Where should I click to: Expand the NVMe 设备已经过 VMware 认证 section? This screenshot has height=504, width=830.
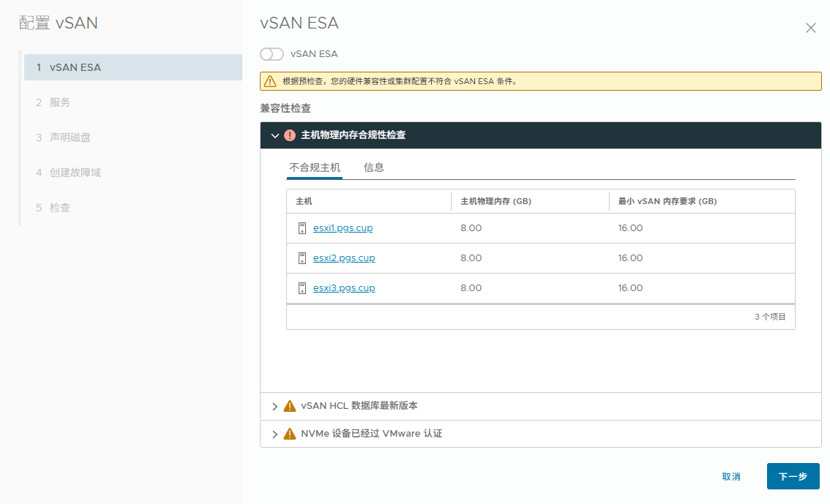click(274, 435)
